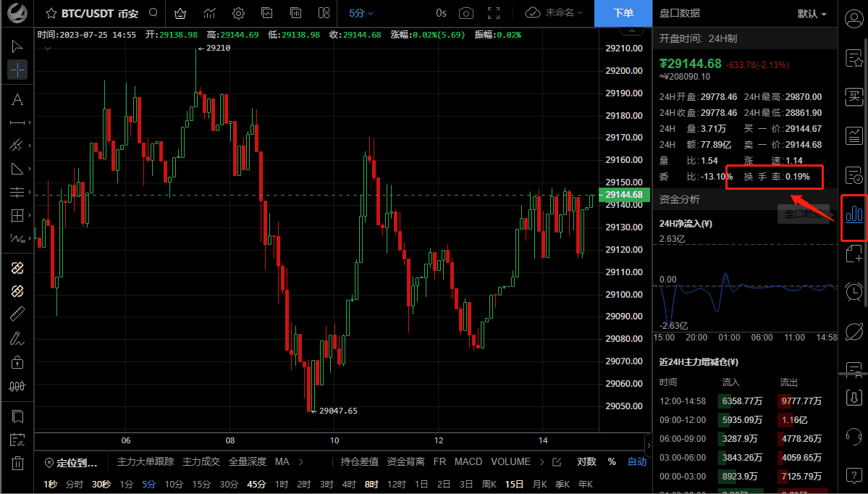
Task: Open the user profile icon
Action: pyautogui.click(x=854, y=19)
